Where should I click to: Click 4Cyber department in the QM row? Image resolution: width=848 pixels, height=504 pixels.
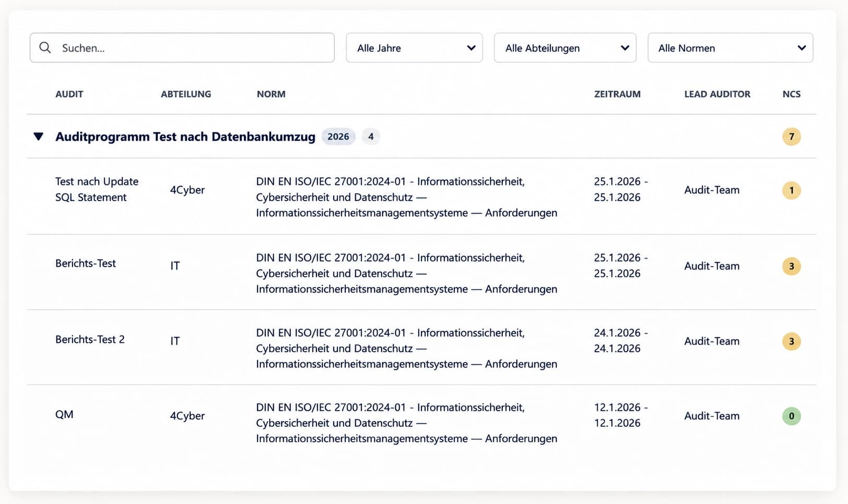pyautogui.click(x=187, y=416)
